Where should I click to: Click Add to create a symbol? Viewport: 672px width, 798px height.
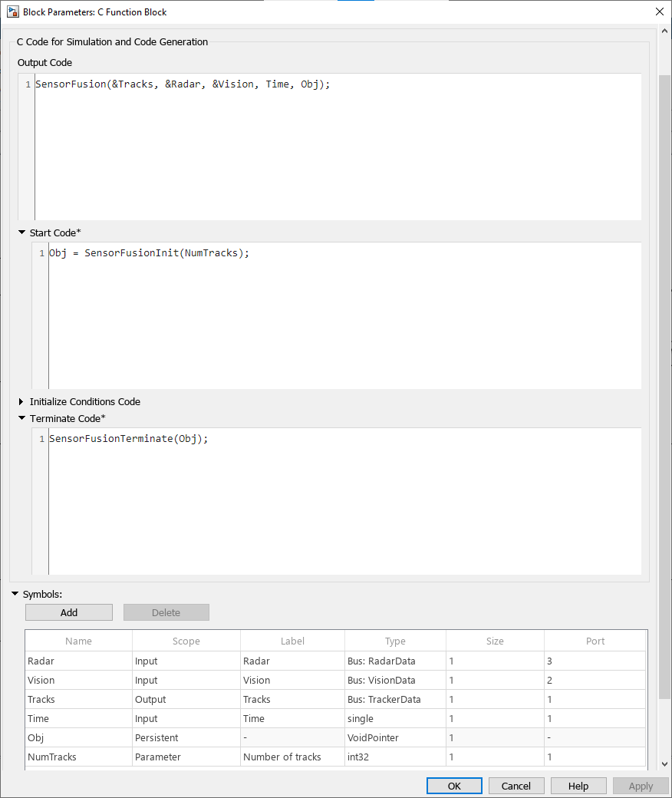coord(69,612)
